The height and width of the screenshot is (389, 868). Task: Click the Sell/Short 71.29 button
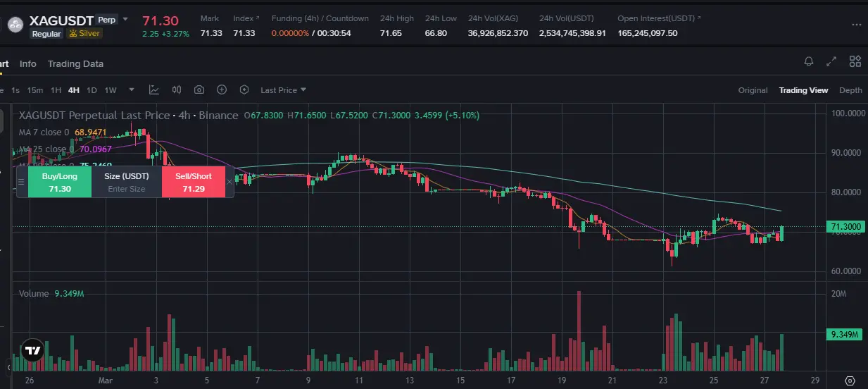(x=194, y=182)
